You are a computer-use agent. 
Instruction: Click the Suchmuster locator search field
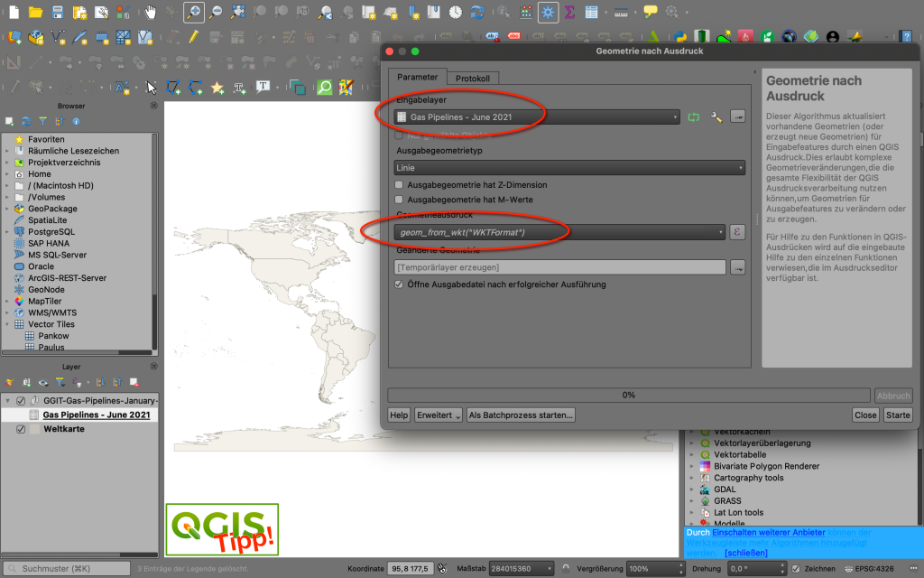coord(67,569)
